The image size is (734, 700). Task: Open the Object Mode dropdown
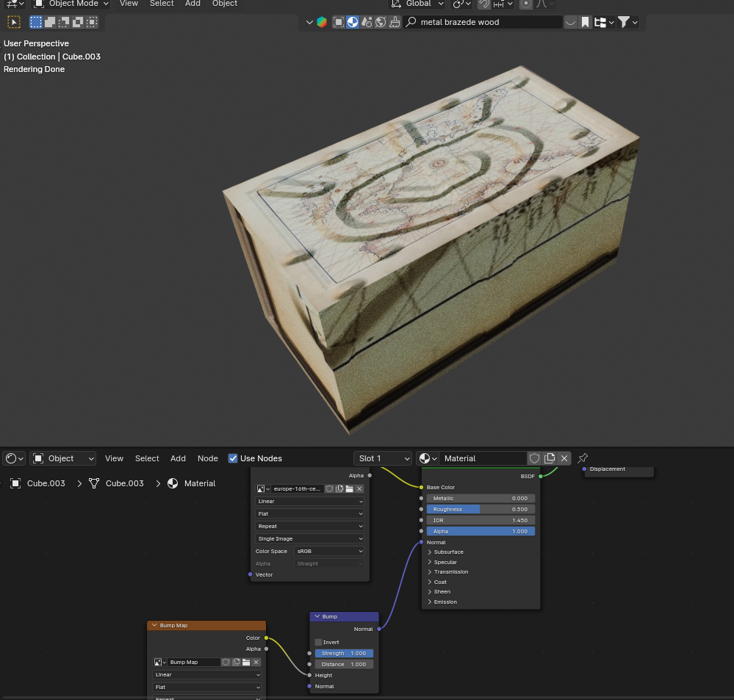(71, 4)
